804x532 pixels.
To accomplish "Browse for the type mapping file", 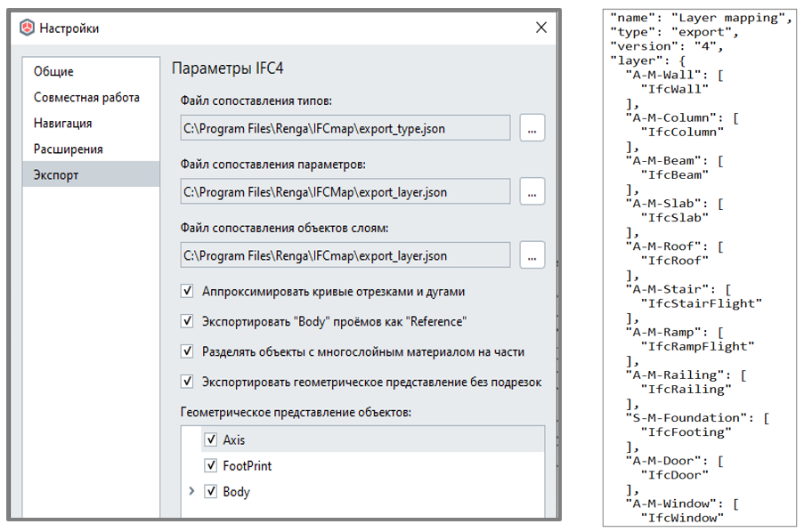I will point(532,127).
